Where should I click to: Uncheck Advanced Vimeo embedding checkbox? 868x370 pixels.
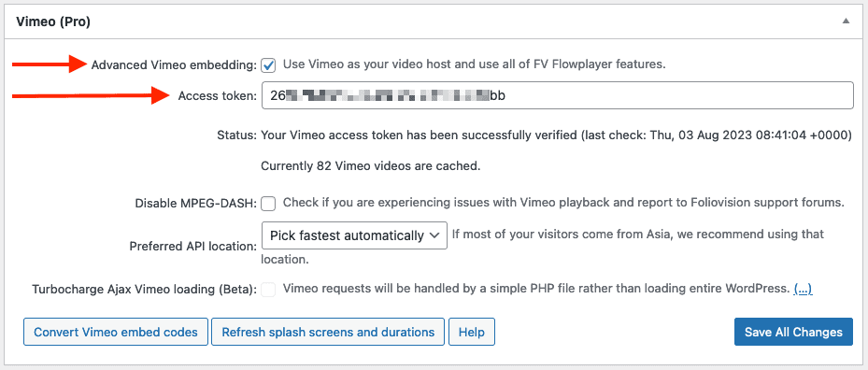[268, 65]
